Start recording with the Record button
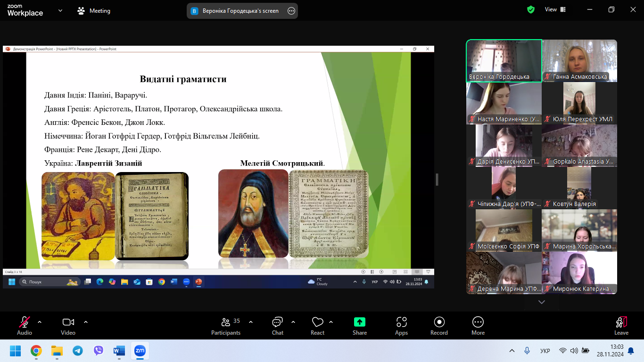This screenshot has width=644, height=362. (439, 326)
